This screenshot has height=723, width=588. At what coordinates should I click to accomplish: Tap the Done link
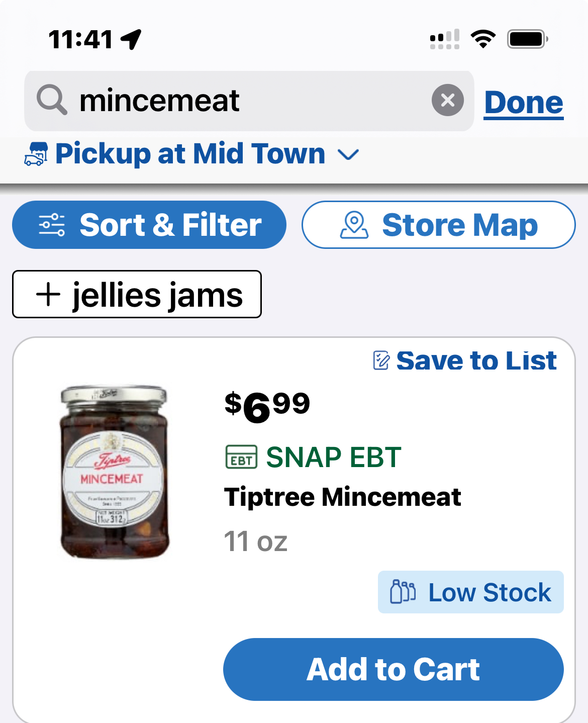coord(523,103)
